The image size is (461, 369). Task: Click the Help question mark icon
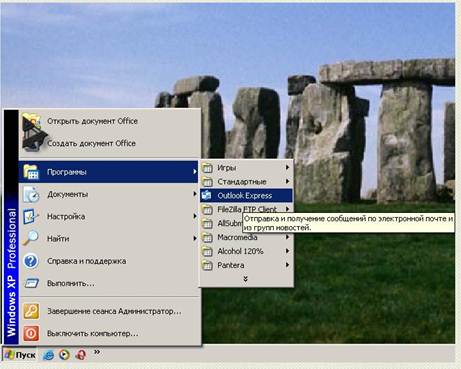31,261
